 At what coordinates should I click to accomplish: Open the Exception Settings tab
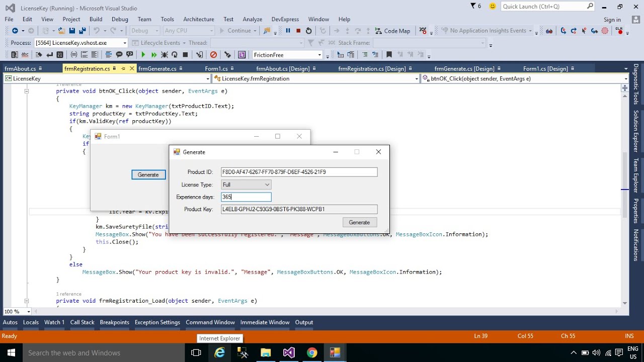tap(157, 322)
